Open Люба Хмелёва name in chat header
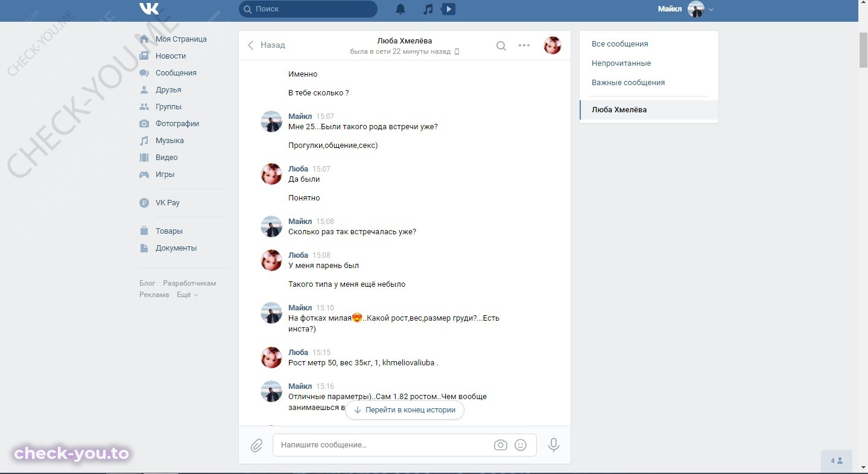Screen dimensions: 868x474 tap(405, 41)
